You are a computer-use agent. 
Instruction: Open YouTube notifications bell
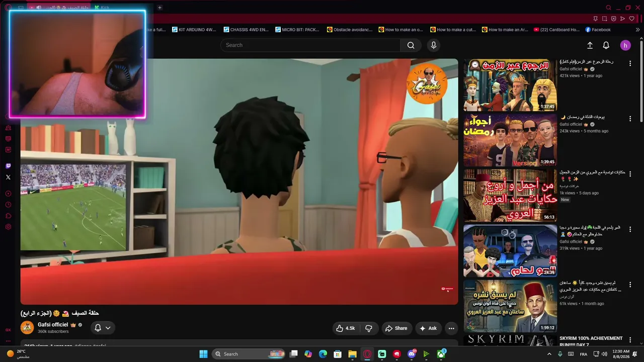pyautogui.click(x=606, y=45)
